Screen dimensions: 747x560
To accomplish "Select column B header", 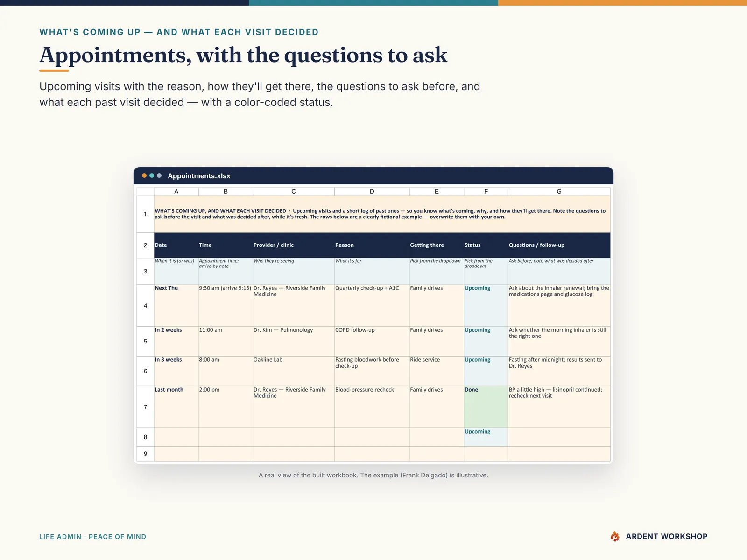I will (x=226, y=191).
